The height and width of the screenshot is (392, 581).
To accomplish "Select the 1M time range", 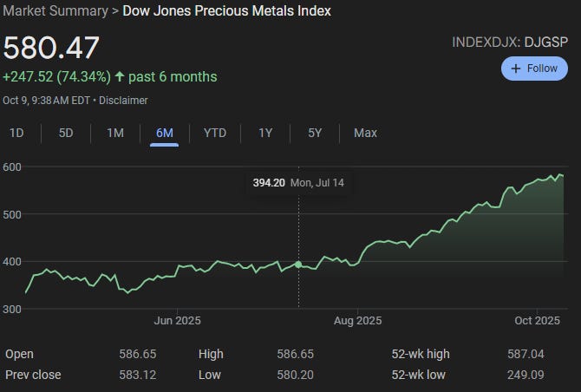I will click(115, 133).
